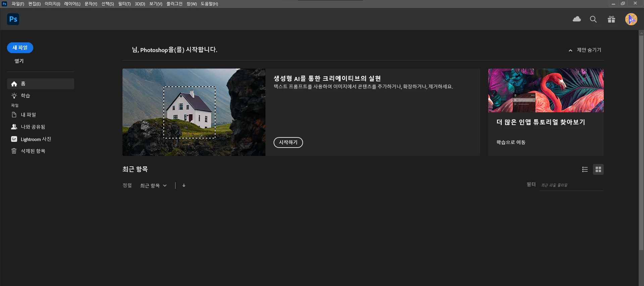
Task: Open 나와 공유됨 shared item
Action: point(41,127)
